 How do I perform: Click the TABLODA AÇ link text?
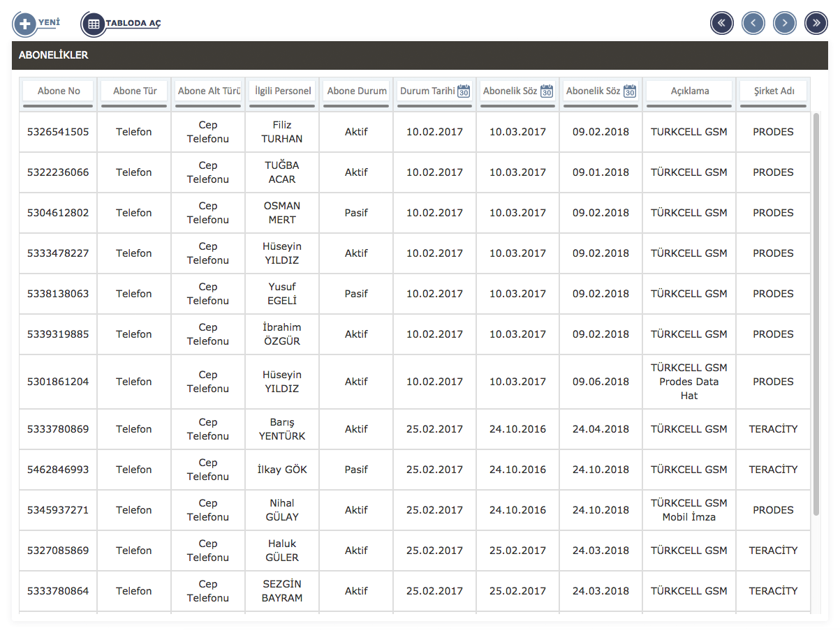(x=133, y=24)
